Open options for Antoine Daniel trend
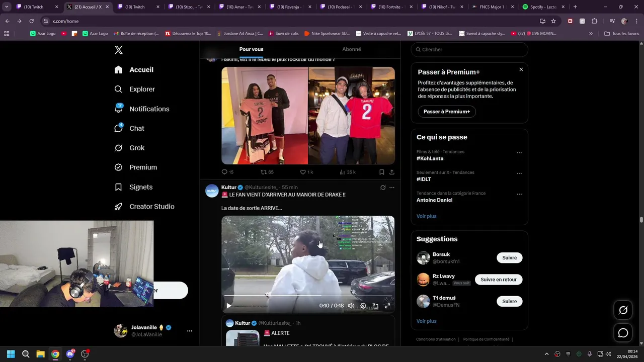The width and height of the screenshot is (644, 362). click(x=519, y=194)
